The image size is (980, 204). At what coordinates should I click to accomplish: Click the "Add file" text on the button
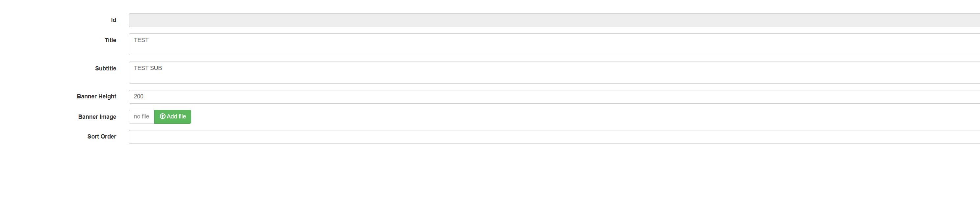[x=176, y=116]
